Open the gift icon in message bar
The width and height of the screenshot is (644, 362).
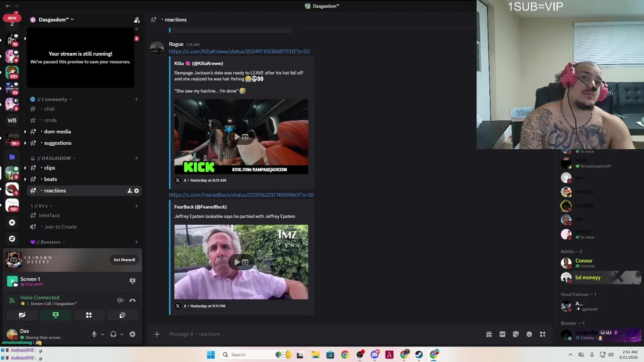point(489,334)
